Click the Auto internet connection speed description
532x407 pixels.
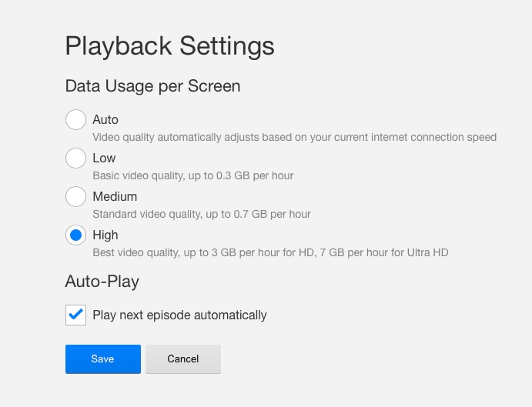point(294,138)
